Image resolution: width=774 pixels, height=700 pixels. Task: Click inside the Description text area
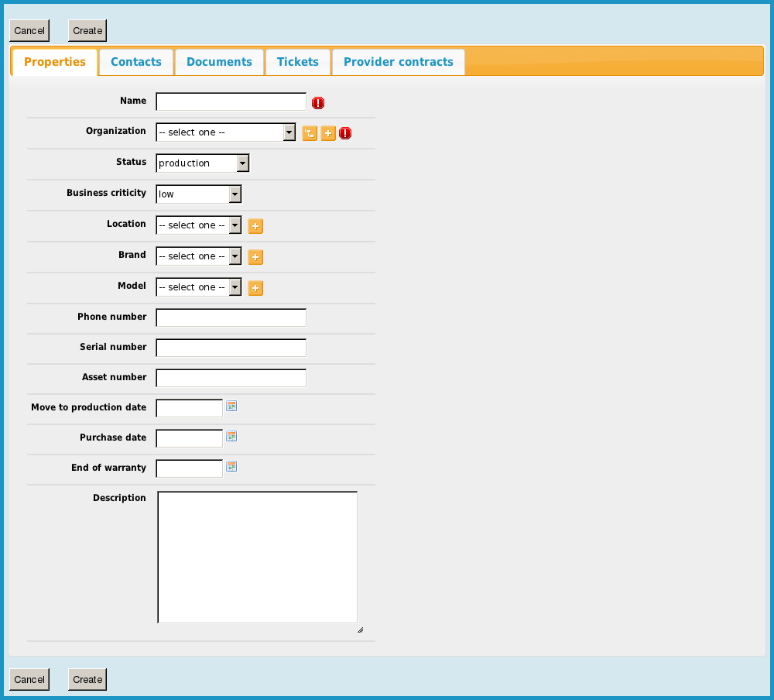pos(257,557)
